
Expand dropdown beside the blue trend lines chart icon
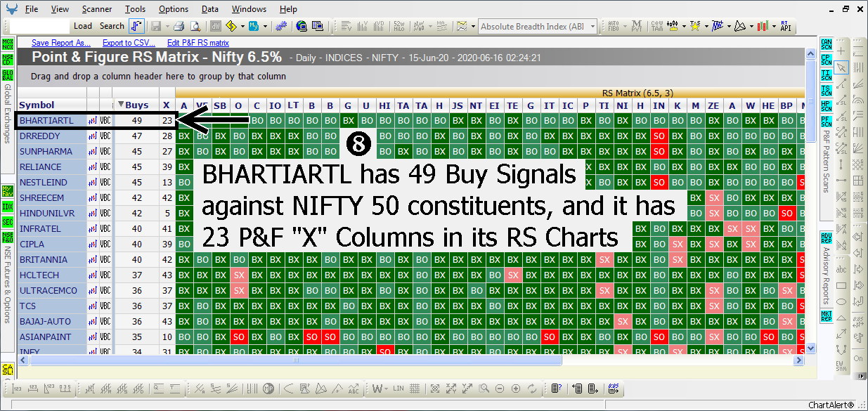pos(729,27)
